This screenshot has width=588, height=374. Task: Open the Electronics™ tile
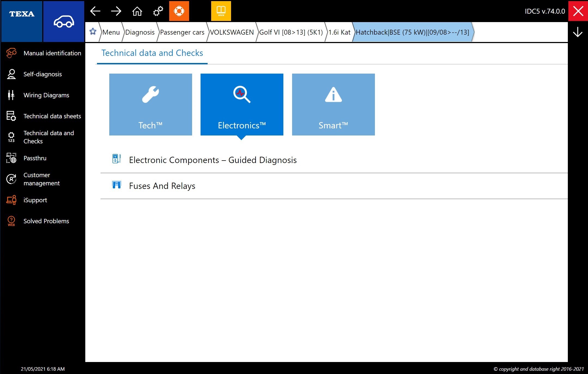242,104
